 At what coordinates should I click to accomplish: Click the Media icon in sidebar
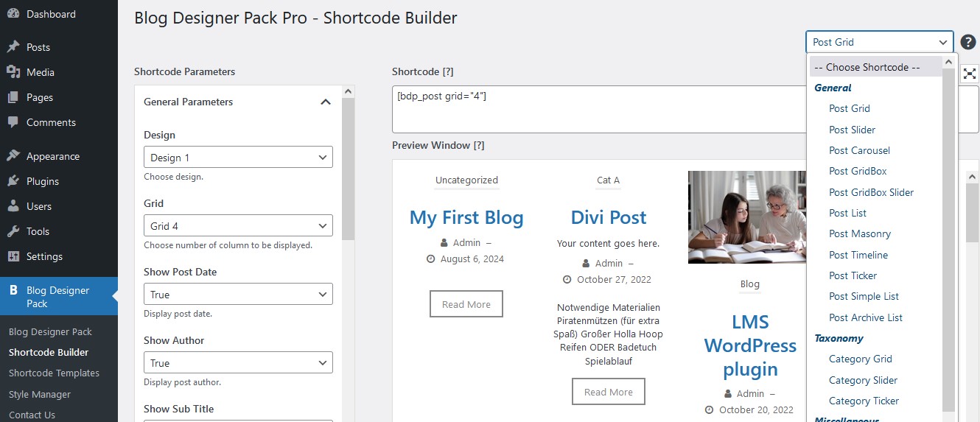tap(13, 72)
